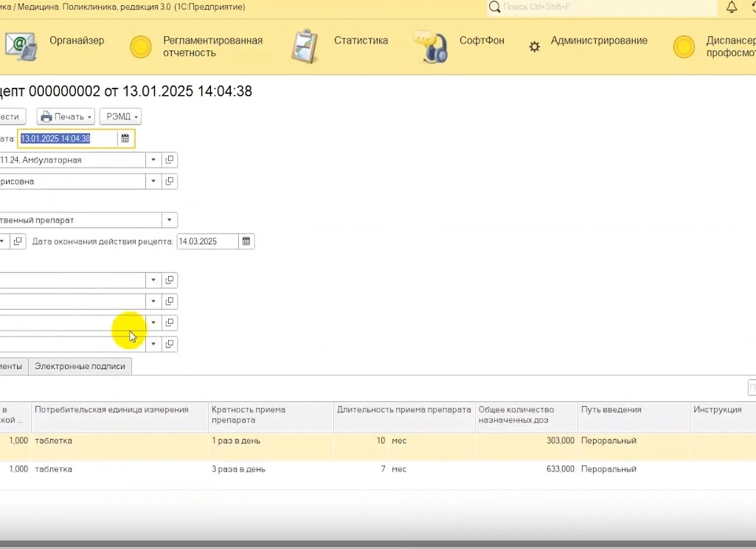Show notifications via the bell icon

coord(732,7)
